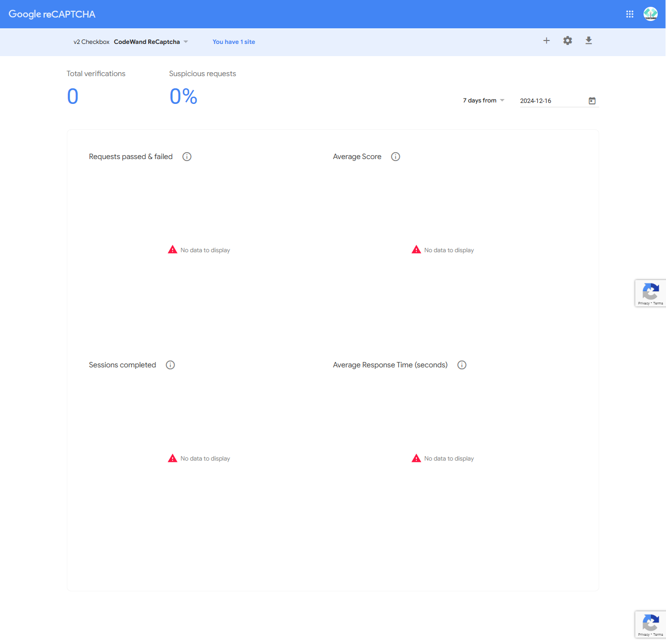Download report using the download arrow icon
The image size is (666, 644).
click(x=588, y=40)
